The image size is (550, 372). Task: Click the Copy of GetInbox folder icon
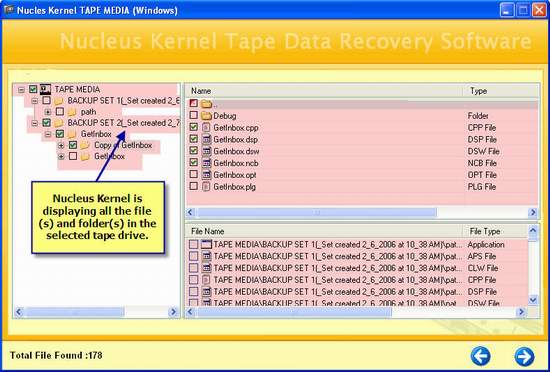85,145
